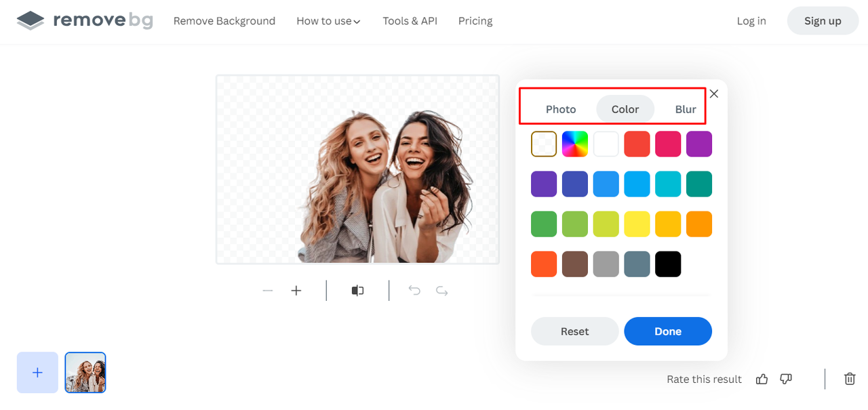The height and width of the screenshot is (410, 868).
Task: Pick the deep orange-red swatch in bottom row
Action: [544, 264]
